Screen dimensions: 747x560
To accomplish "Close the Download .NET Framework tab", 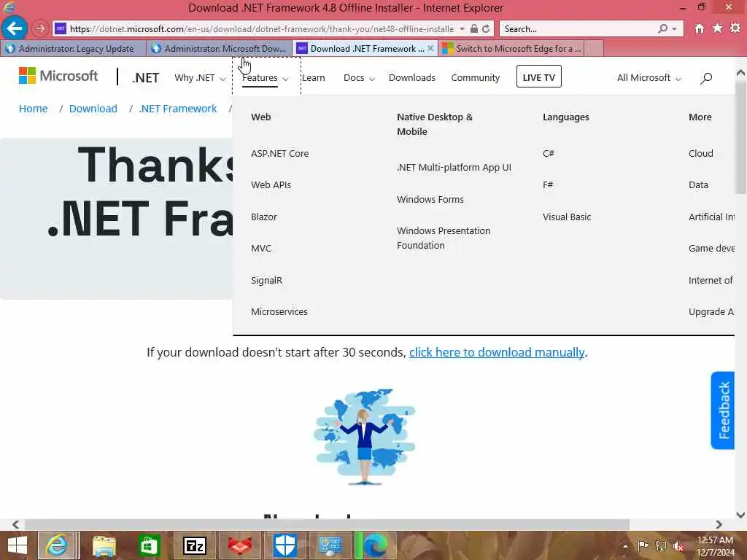I will pos(430,48).
